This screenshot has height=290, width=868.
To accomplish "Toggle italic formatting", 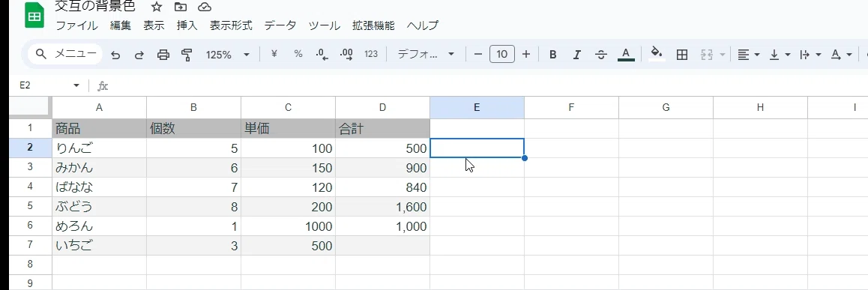I will coord(577,54).
